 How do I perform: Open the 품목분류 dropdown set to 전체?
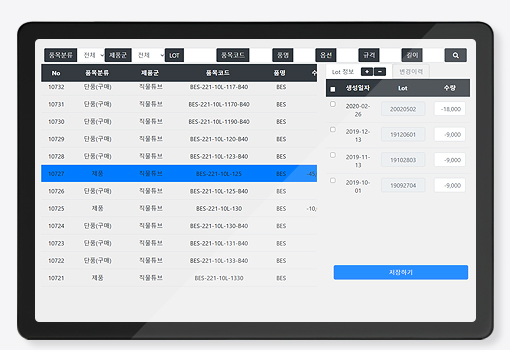(x=91, y=55)
